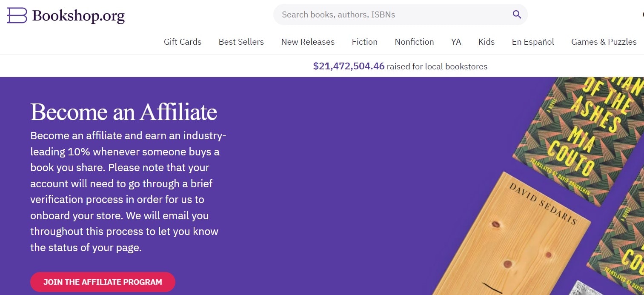This screenshot has height=295, width=644.
Task: Open the Gift Cards page
Action: pyautogui.click(x=183, y=42)
